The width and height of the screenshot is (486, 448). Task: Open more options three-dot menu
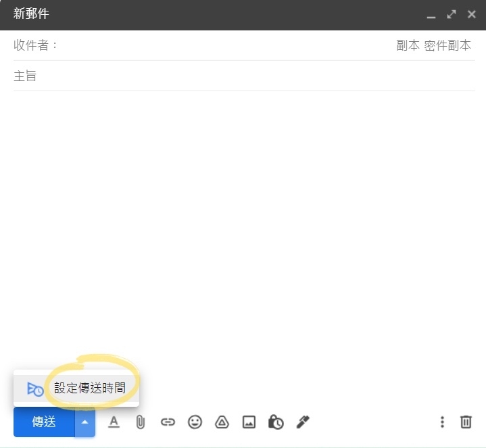pyautogui.click(x=442, y=422)
